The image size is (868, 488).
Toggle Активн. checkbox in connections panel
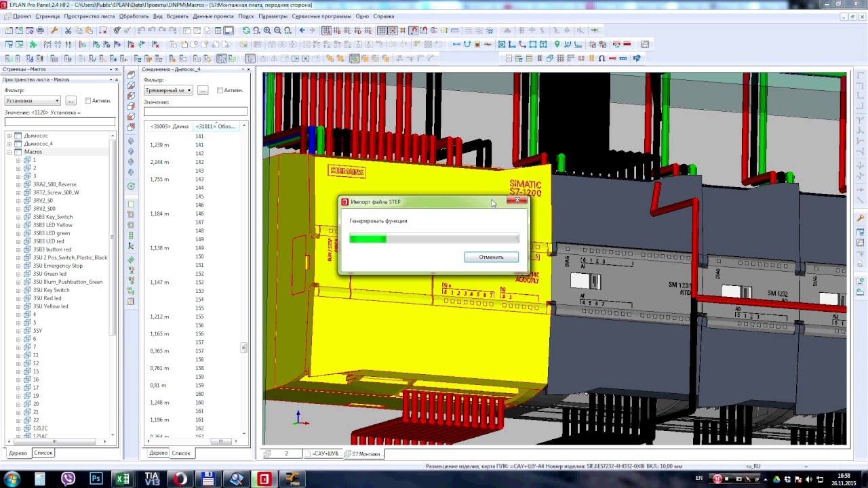tap(220, 90)
